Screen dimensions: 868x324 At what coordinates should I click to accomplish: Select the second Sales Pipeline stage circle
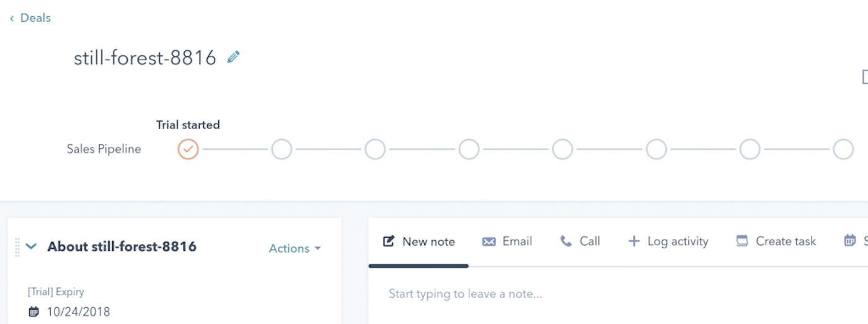[x=281, y=150]
